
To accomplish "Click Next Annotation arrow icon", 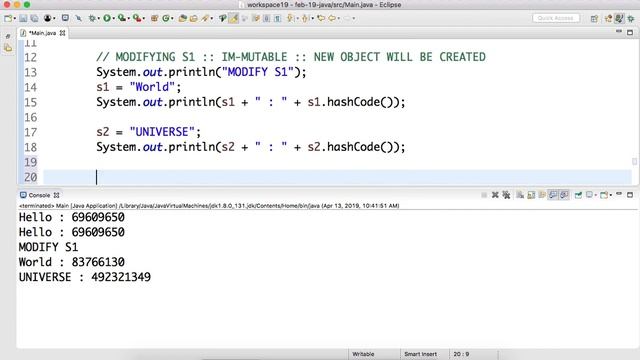I will tap(290, 18).
